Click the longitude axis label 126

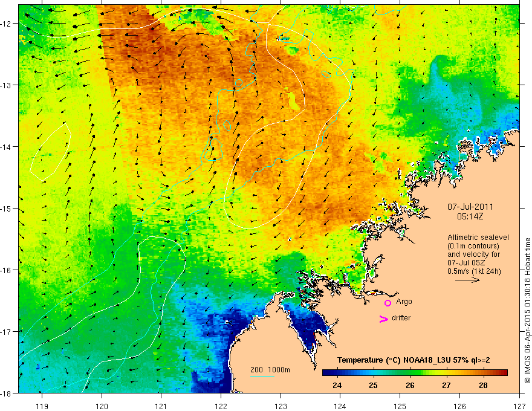(459, 406)
